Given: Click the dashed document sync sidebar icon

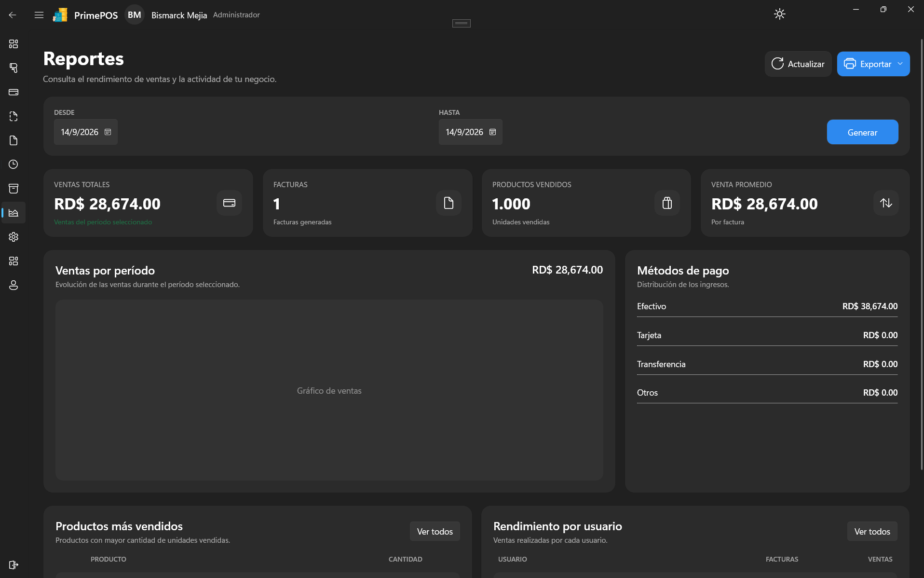Looking at the screenshot, I should pyautogui.click(x=14, y=116).
